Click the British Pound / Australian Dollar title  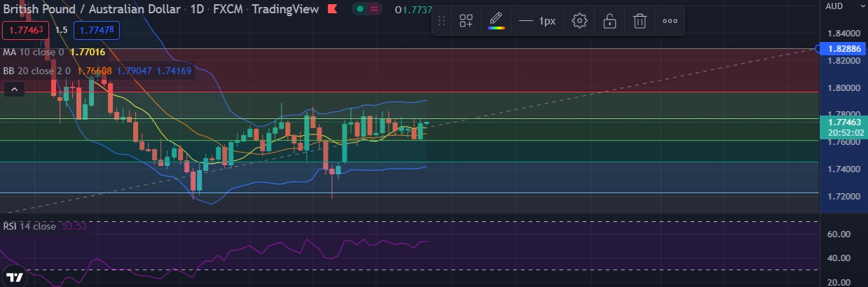(90, 10)
